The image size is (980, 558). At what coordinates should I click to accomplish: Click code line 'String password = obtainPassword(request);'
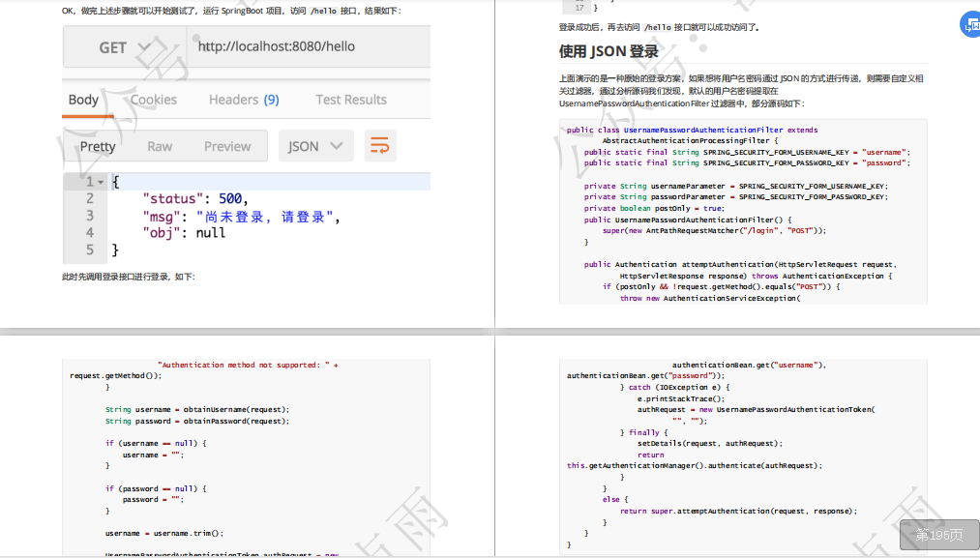(197, 421)
